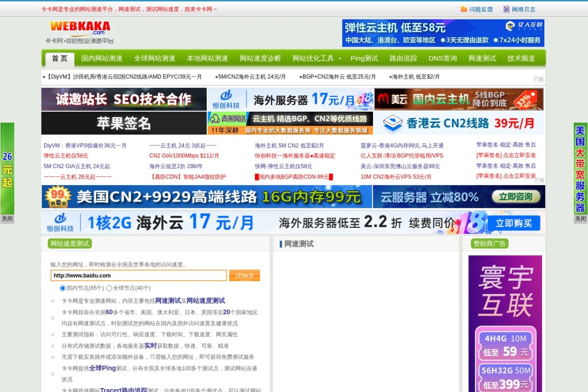Open the DiyVM：香港VPS惊爆价36元一月 link
Viewport: 588px width, 392px height.
click(x=85, y=146)
